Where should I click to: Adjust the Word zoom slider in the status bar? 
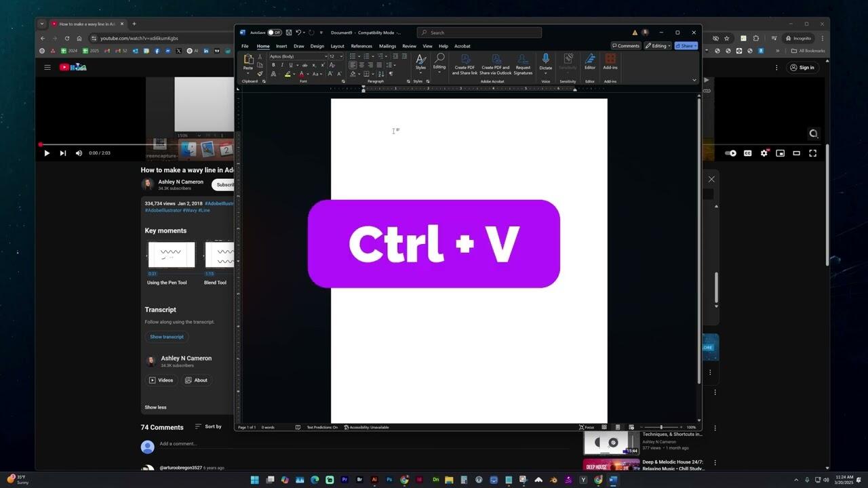661,428
